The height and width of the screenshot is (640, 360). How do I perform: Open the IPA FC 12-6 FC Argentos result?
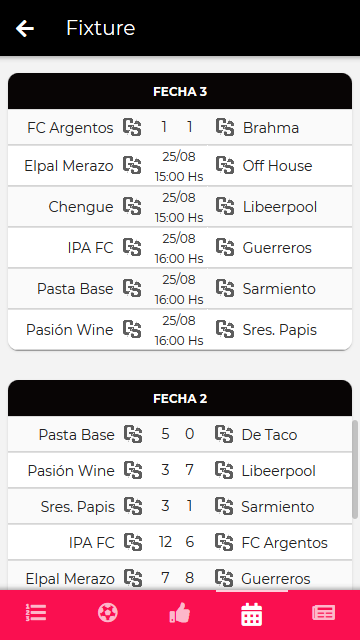[180, 542]
